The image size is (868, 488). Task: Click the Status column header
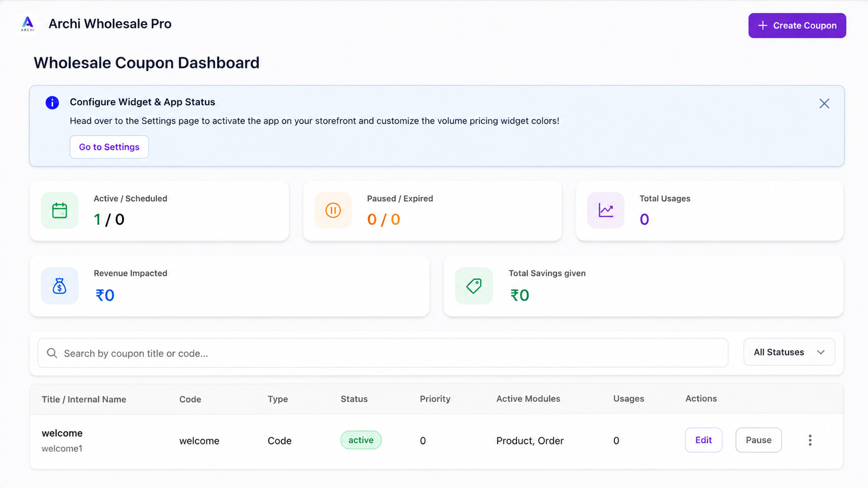tap(354, 399)
